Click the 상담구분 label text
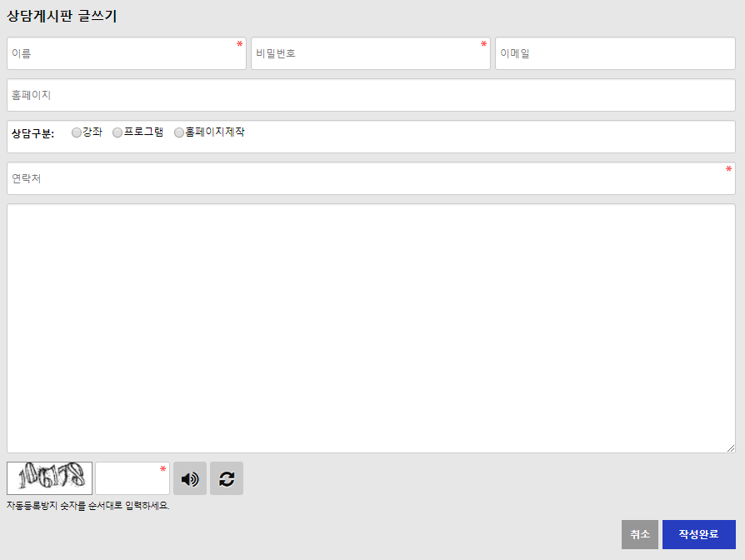This screenshot has width=745, height=560. [32, 133]
